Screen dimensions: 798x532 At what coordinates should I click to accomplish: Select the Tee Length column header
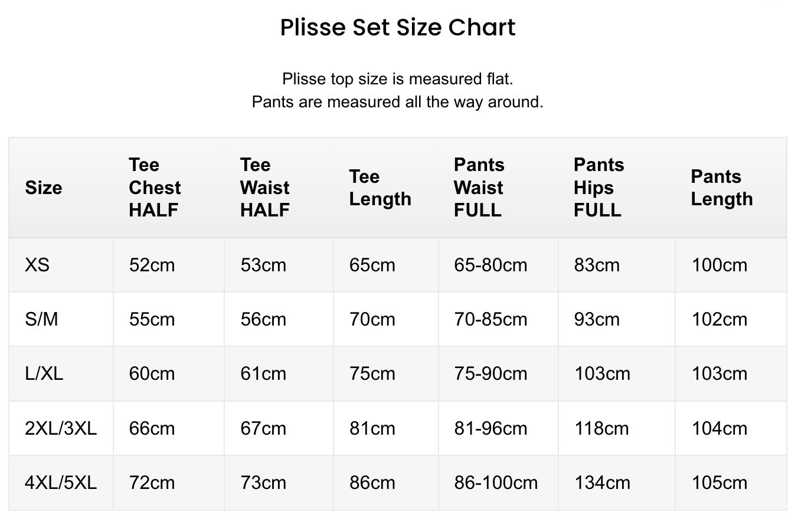pyautogui.click(x=380, y=188)
